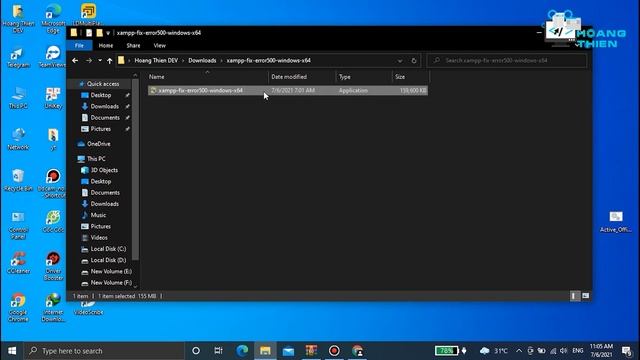Image resolution: width=640 pixels, height=360 pixels.
Task: Select the Network desktop icon
Action: click(18, 139)
